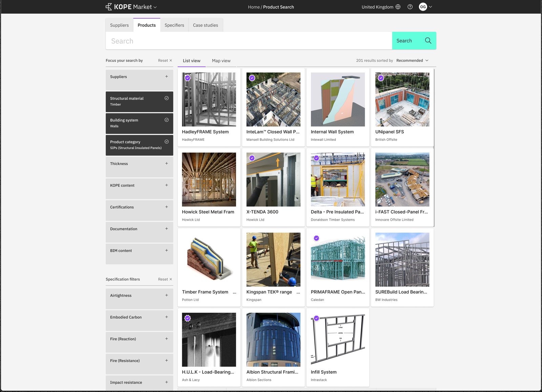Open the Kingspan TEK® range title
Screen dimensions: 542x392
pos(269,292)
